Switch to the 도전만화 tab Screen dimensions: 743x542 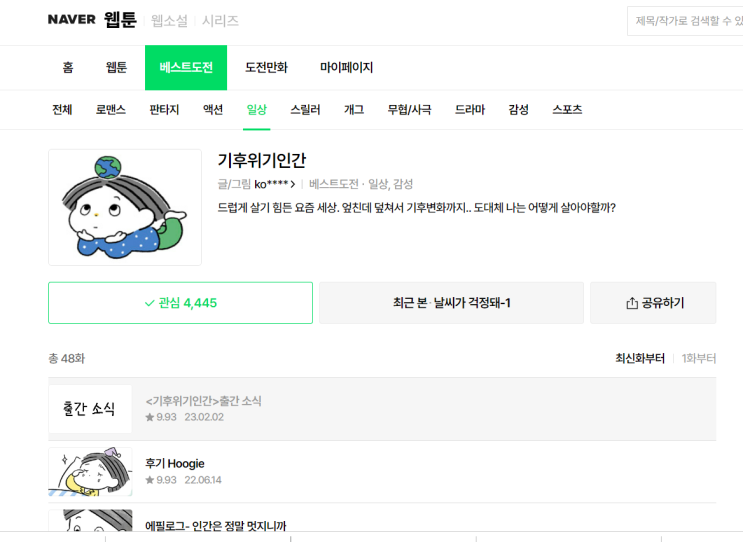point(266,68)
